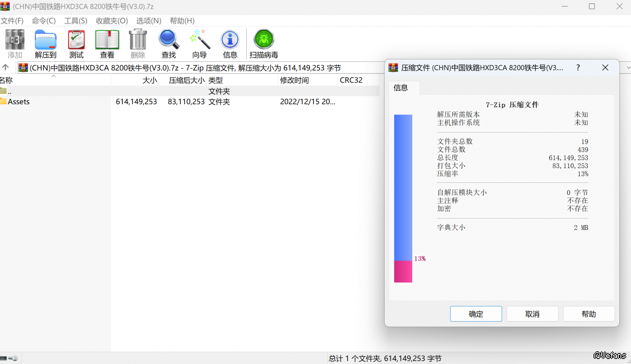Click the WinRAR icon in the dialog title bar
This screenshot has width=631, height=364.
(393, 68)
